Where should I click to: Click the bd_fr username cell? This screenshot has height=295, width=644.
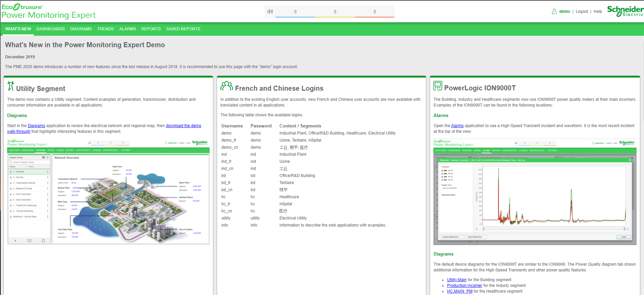tap(226, 183)
